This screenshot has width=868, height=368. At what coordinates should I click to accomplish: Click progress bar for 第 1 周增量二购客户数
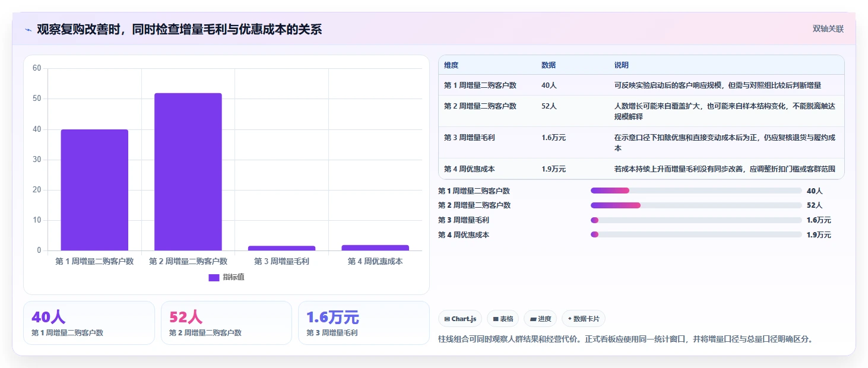[x=696, y=191]
